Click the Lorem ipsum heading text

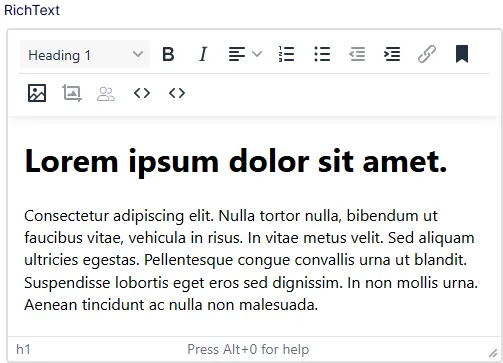236,162
